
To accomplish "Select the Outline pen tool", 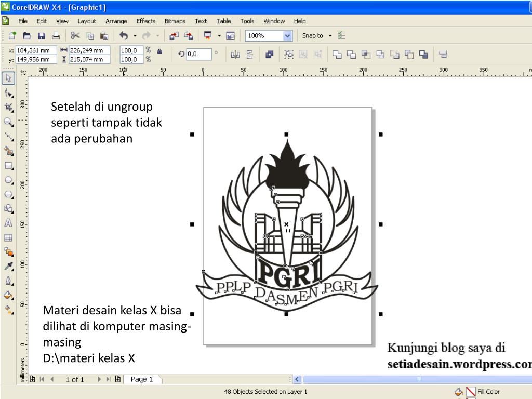I will pyautogui.click(x=8, y=281).
